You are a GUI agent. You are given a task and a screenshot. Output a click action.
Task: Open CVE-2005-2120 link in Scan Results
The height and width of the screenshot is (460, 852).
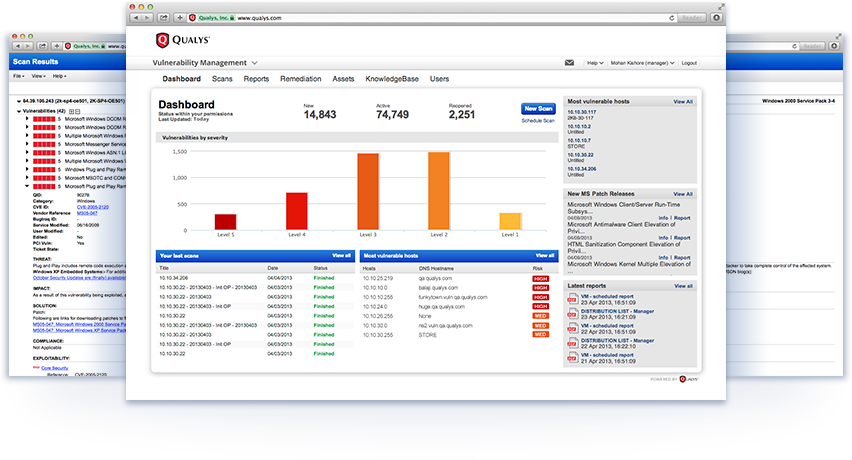93,207
